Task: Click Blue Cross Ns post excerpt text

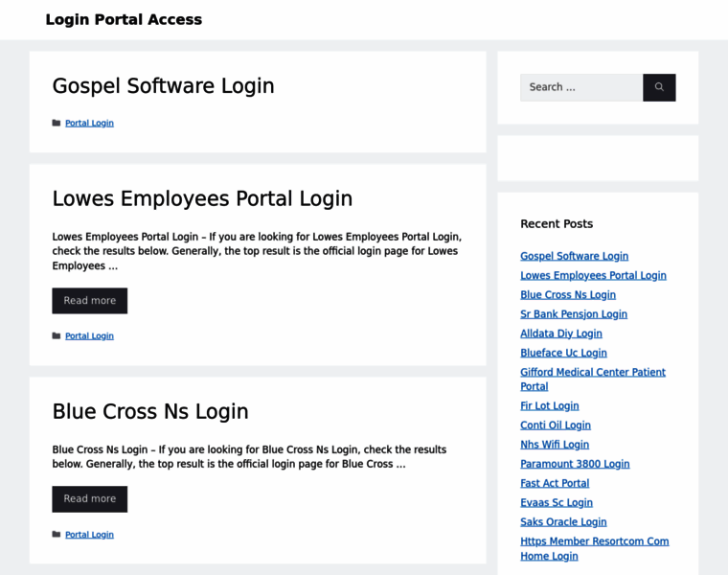Action: click(249, 457)
